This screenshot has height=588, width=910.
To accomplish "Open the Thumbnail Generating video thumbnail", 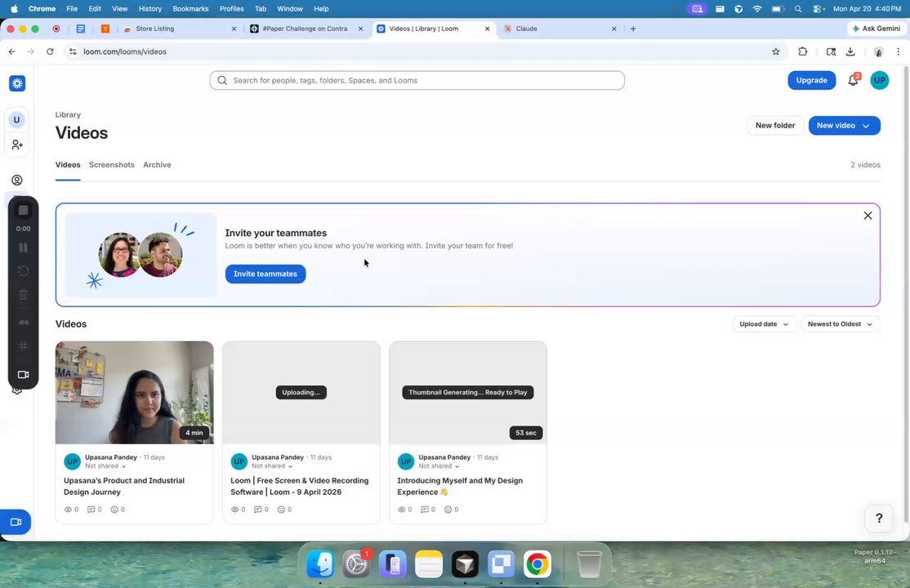I will [468, 392].
